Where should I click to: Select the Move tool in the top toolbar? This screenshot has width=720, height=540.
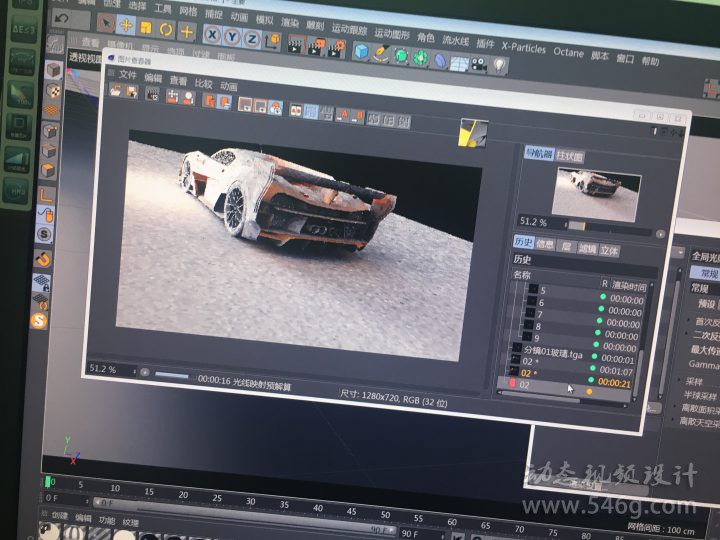point(124,25)
